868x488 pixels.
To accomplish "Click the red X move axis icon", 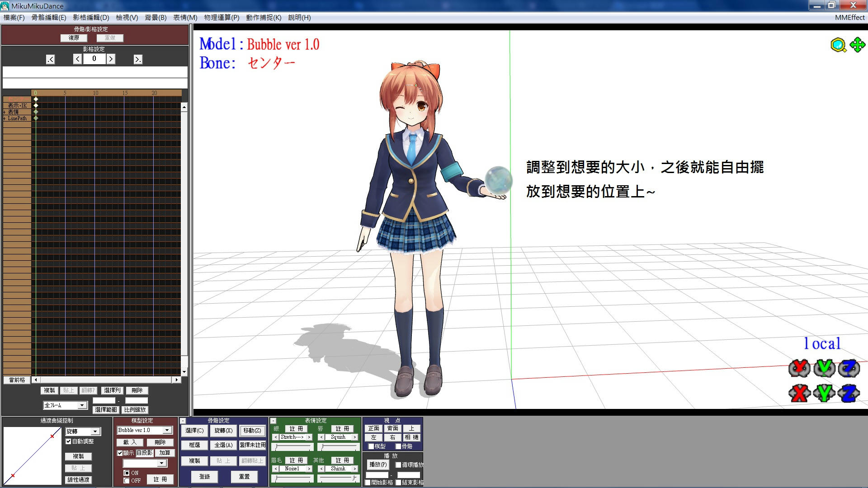I will coord(799,393).
